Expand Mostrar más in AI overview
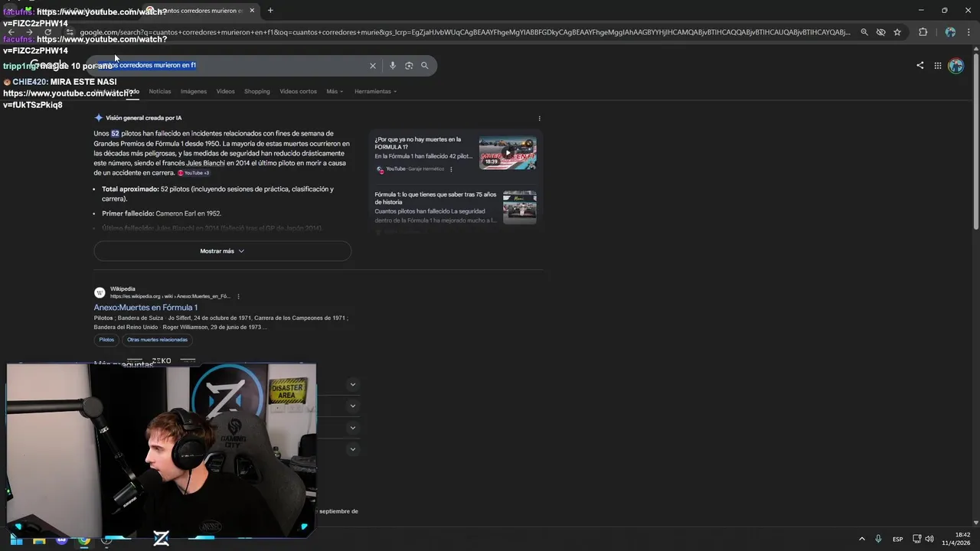980x551 pixels. tap(222, 251)
